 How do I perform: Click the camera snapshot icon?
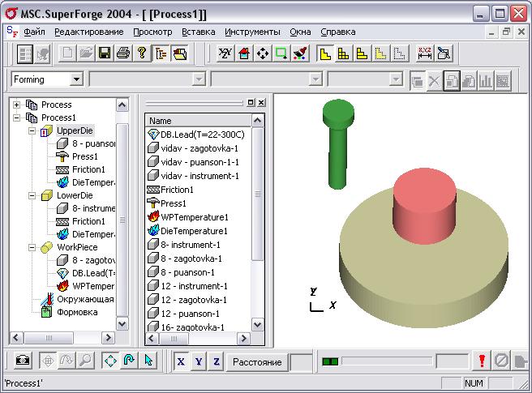pyautogui.click(x=23, y=360)
